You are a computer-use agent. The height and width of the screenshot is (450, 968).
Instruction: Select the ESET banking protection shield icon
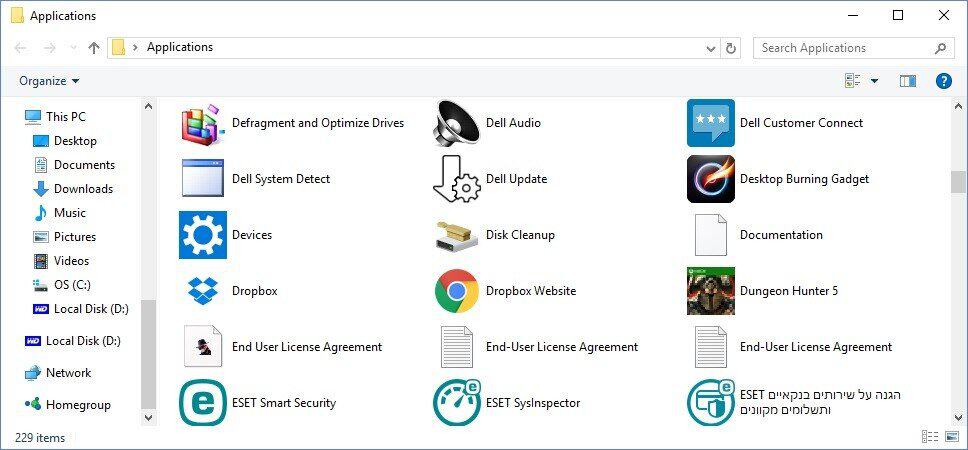[711, 402]
